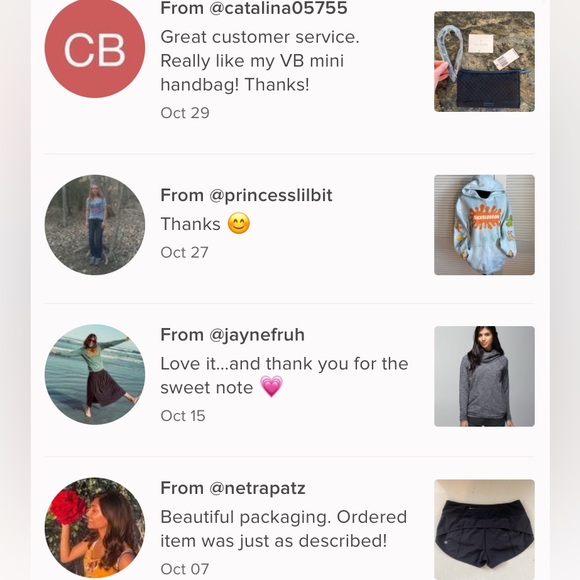This screenshot has width=580, height=580.
Task: Select the 'Great customer service' review text
Action: pyautogui.click(x=260, y=61)
